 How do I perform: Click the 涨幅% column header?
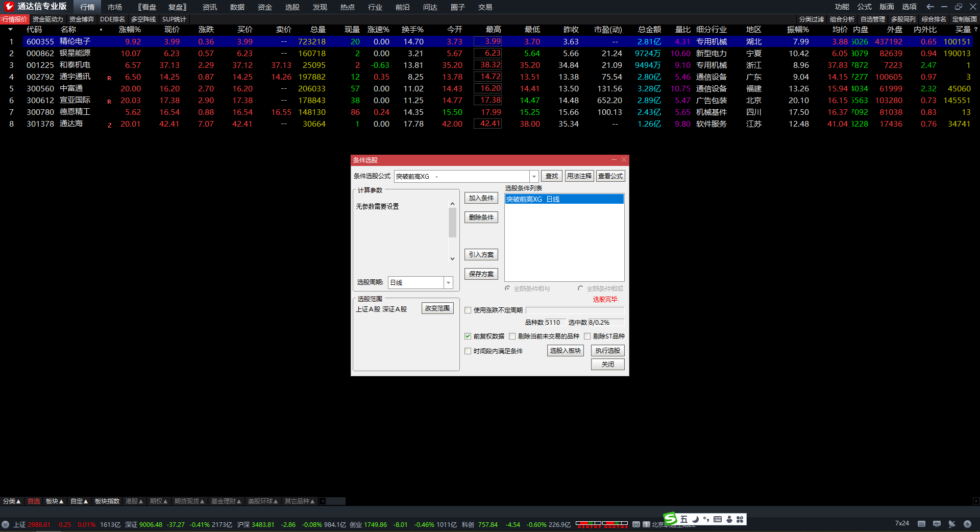click(x=130, y=30)
